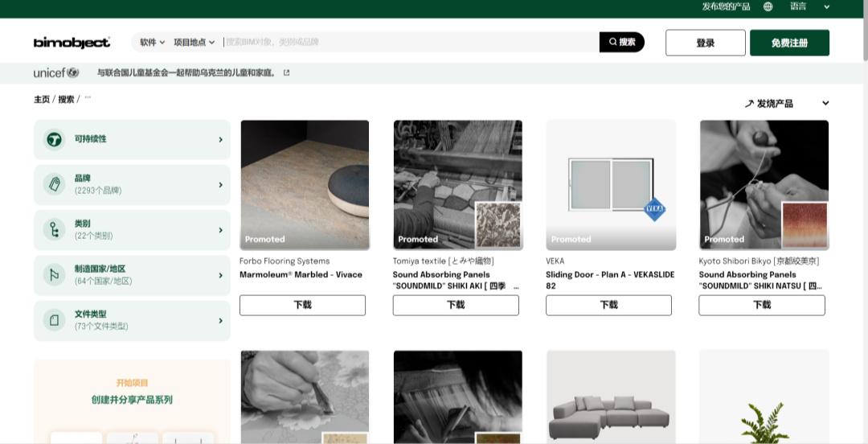This screenshot has width=868, height=444.
Task: Expand the 文件类型 filter
Action: pyautogui.click(x=133, y=320)
